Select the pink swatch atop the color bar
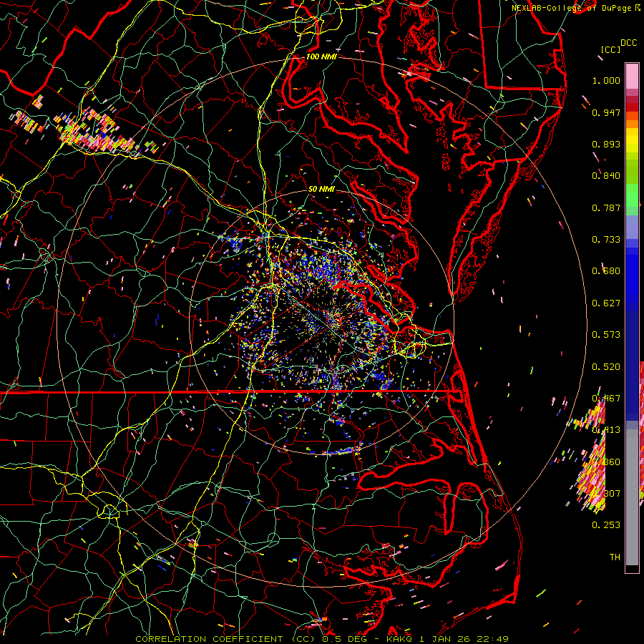The image size is (644, 644). 632,76
